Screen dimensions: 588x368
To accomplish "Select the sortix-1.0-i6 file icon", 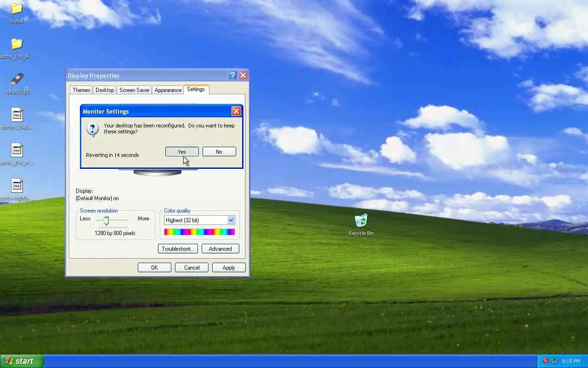I will [17, 115].
